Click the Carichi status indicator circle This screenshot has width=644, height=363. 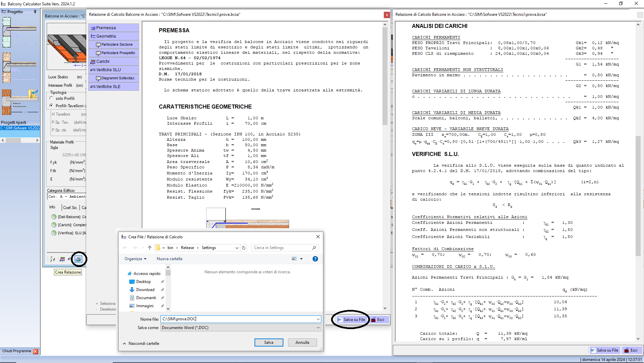coord(54,225)
